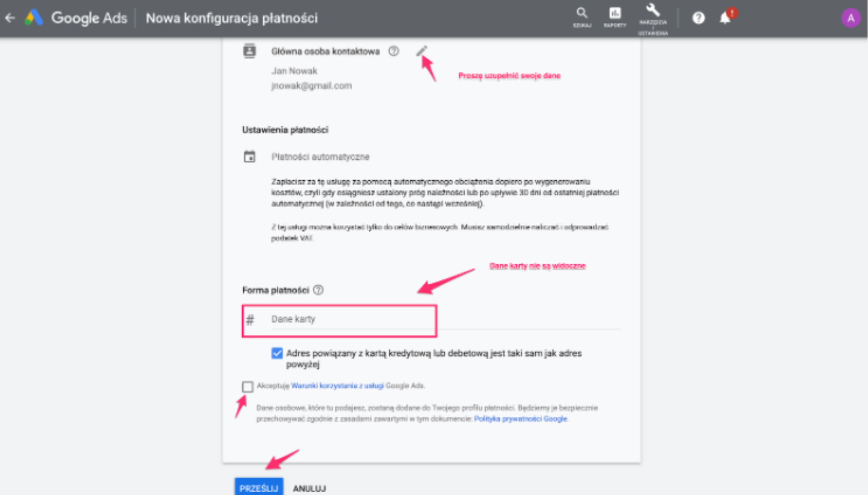Show help for Forma płatności
868x495 pixels.
319,290
